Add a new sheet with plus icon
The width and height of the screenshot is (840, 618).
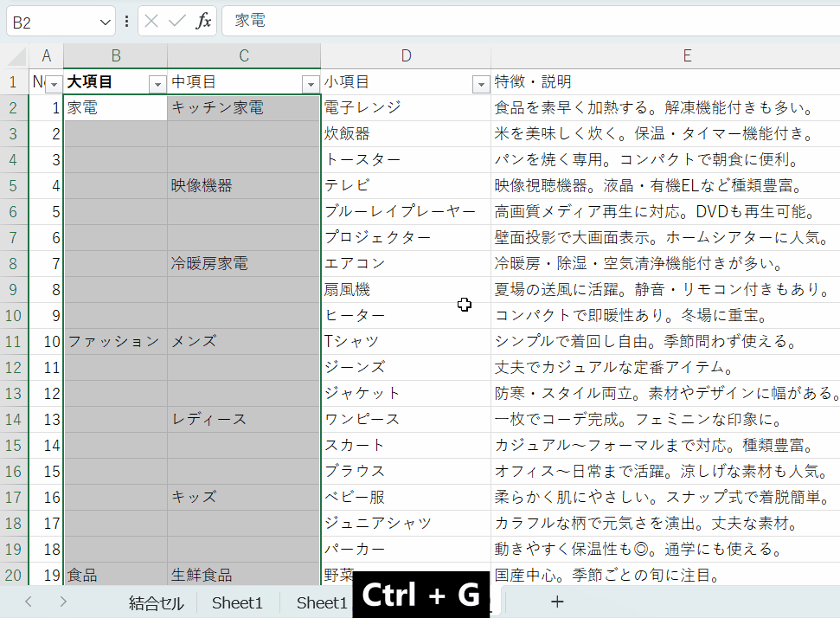[557, 602]
